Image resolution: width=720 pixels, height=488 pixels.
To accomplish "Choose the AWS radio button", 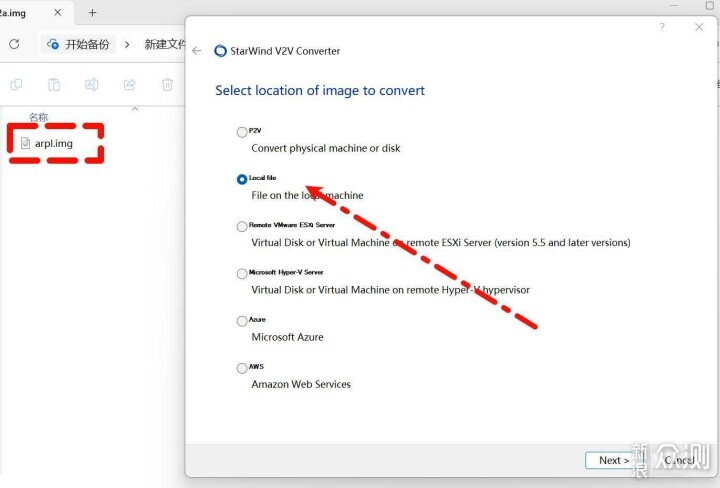I will (x=242, y=368).
